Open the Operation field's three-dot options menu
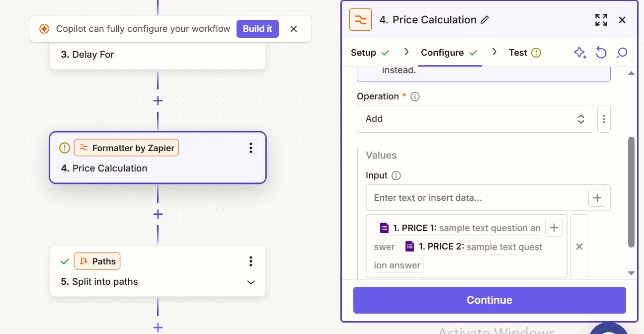Screen dimensions: 644x334 point(604,119)
